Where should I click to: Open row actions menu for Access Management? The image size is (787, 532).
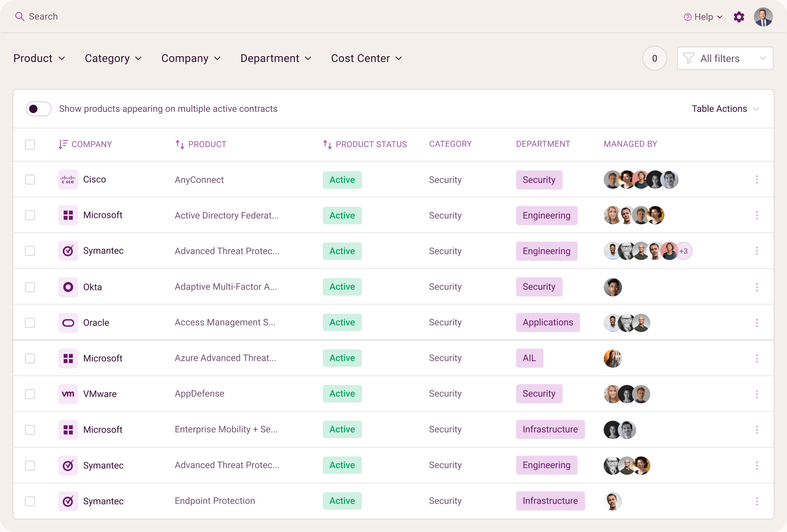[757, 323]
